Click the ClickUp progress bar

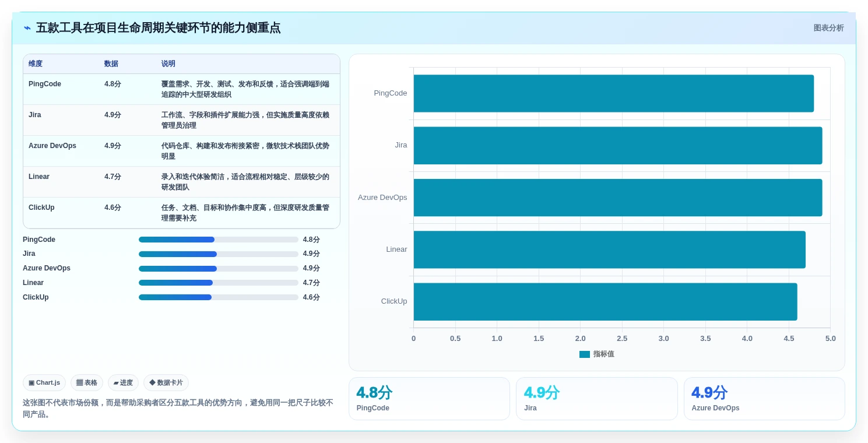pyautogui.click(x=219, y=297)
